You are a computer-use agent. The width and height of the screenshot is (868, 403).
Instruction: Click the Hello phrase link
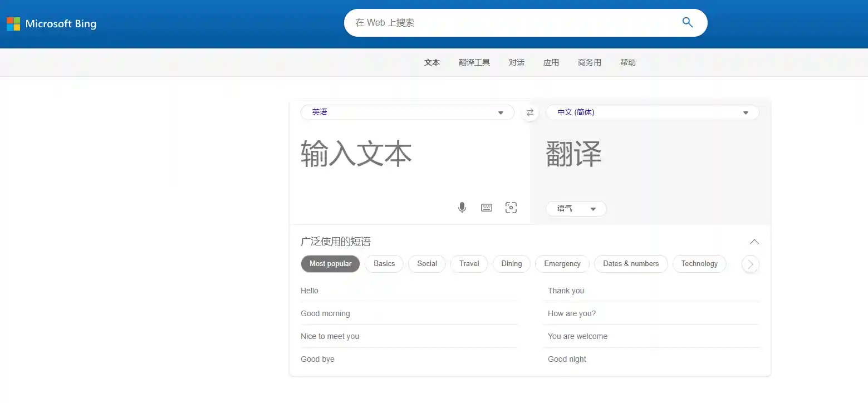pyautogui.click(x=309, y=291)
